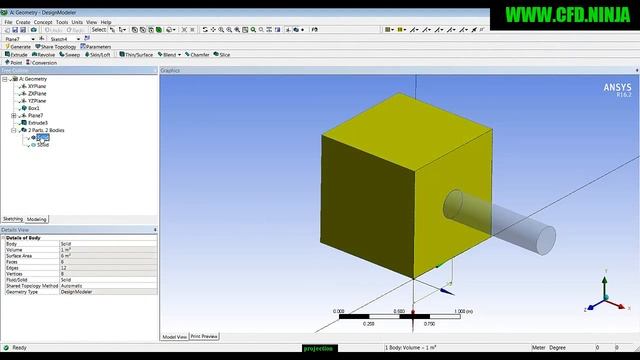640x360 pixels.
Task: Click the Share Topology button
Action: click(x=56, y=47)
